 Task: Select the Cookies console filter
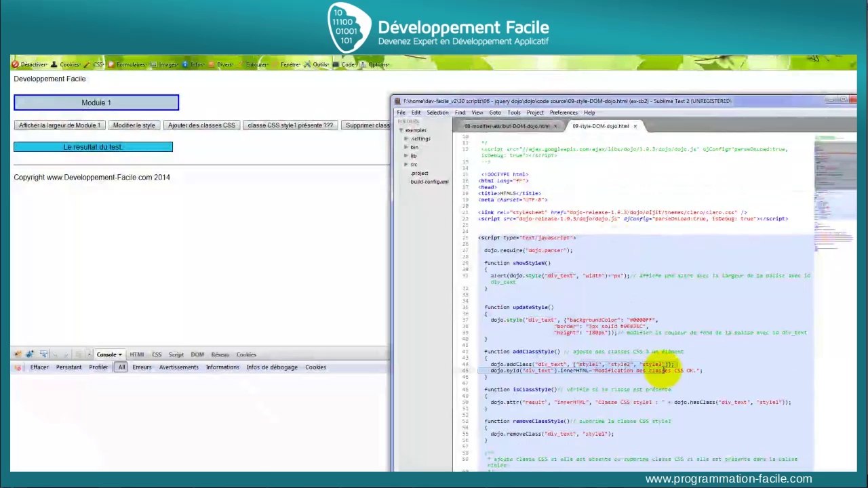(x=316, y=367)
